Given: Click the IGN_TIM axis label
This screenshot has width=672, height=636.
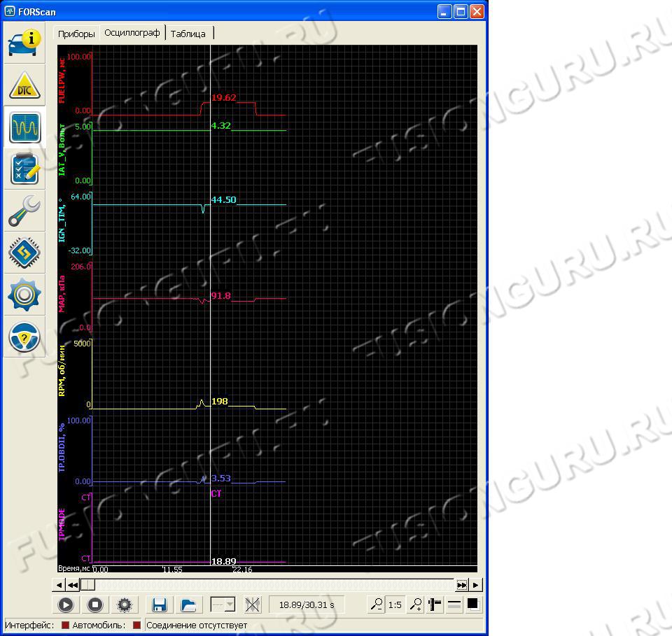Looking at the screenshot, I should pyautogui.click(x=62, y=220).
